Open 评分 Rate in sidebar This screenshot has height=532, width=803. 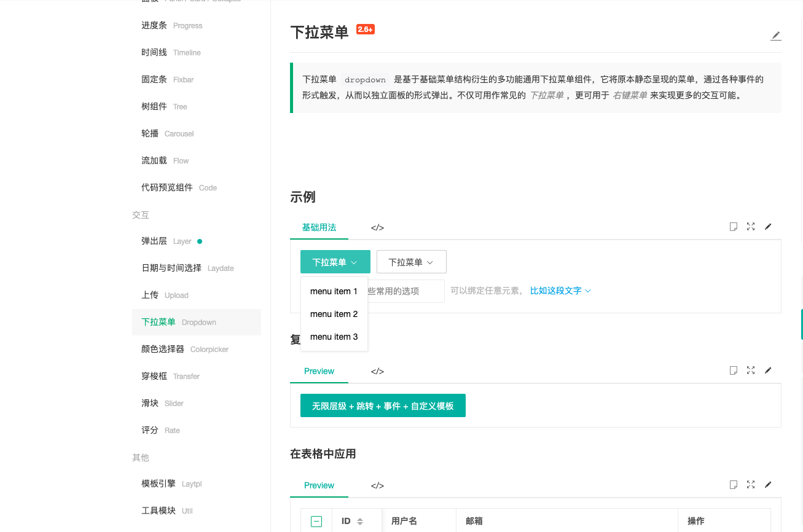(197, 430)
